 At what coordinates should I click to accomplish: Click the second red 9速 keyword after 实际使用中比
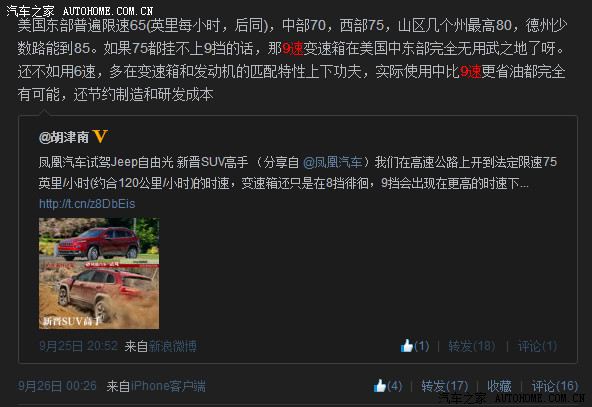tap(471, 71)
